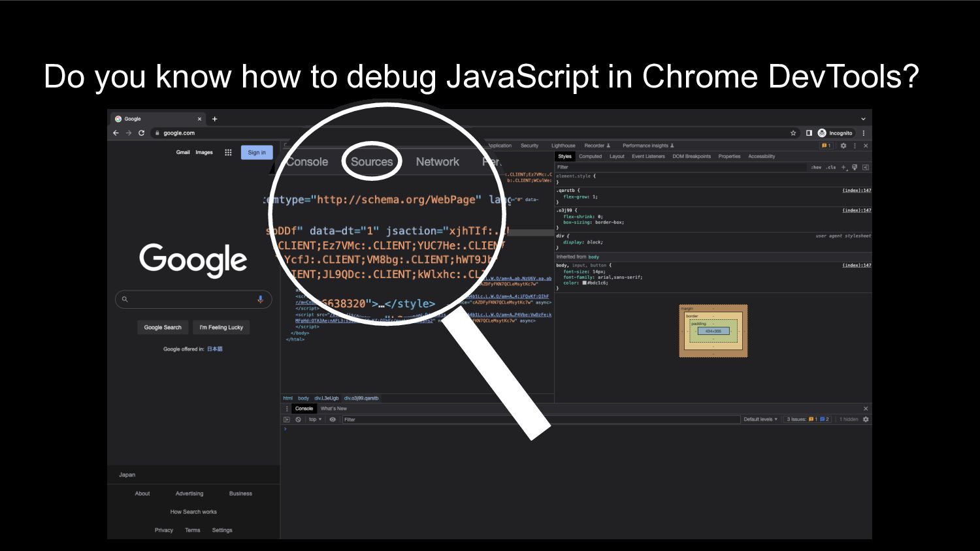Close the DevTools panel
980x551 pixels.
pos(866,146)
